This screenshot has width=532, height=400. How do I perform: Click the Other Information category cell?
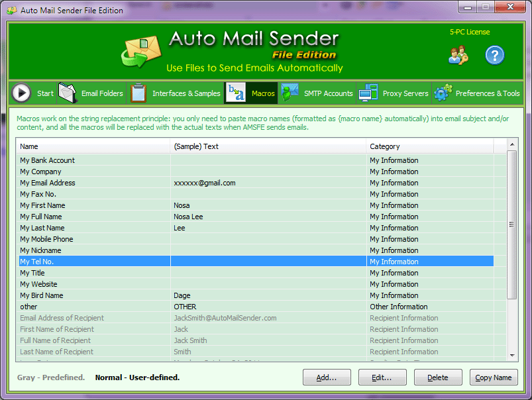pyautogui.click(x=429, y=307)
